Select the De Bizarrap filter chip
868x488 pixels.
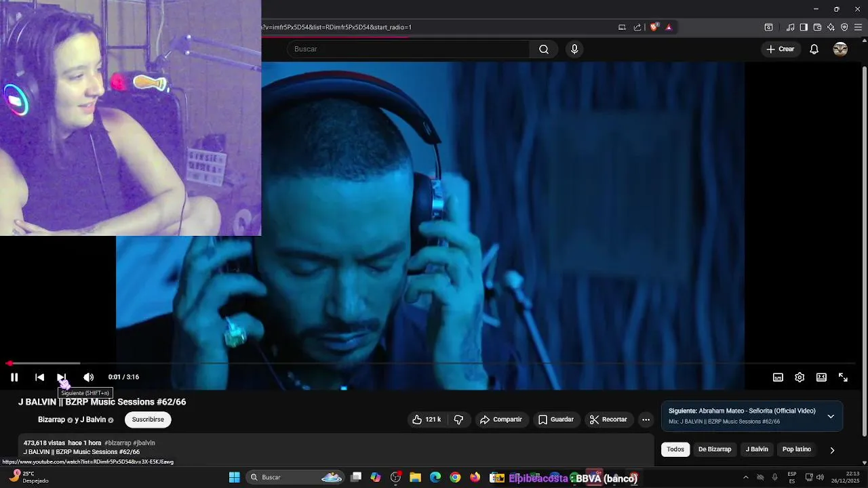coord(715,449)
